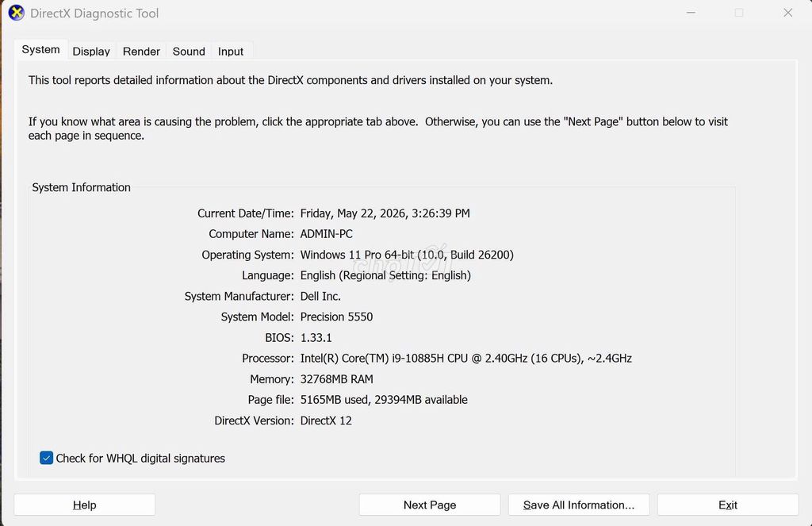The image size is (812, 526).
Task: Exit the diagnostic tool
Action: (x=728, y=505)
